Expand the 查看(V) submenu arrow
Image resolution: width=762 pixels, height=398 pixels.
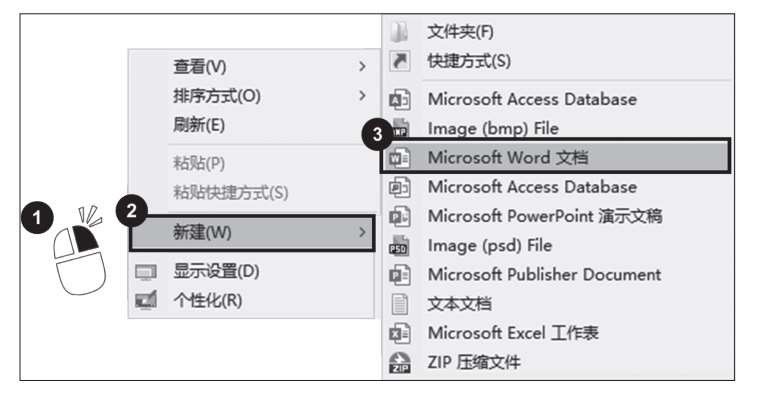point(362,67)
